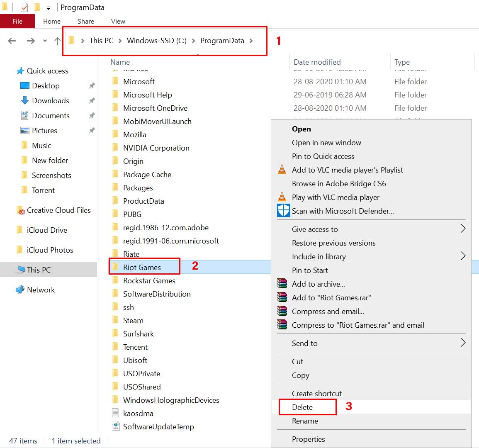Open Screenshots folder in navigation pane
The image size is (479, 448).
click(51, 175)
